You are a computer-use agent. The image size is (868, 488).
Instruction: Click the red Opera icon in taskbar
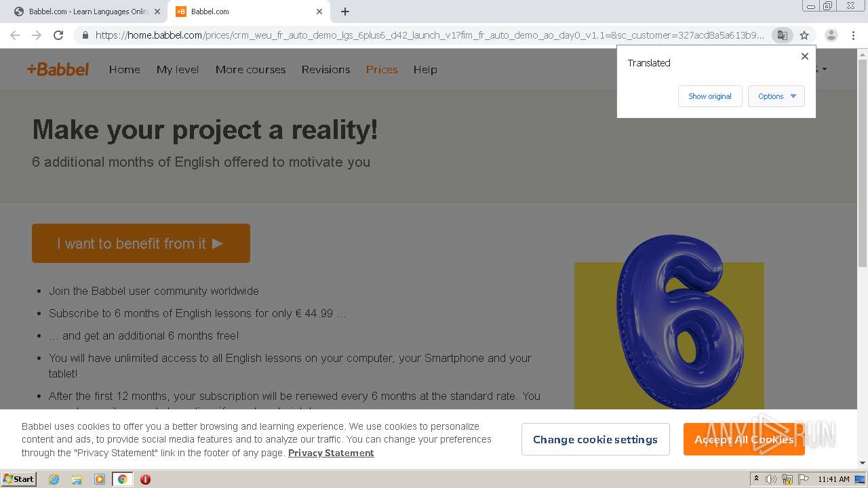click(145, 479)
